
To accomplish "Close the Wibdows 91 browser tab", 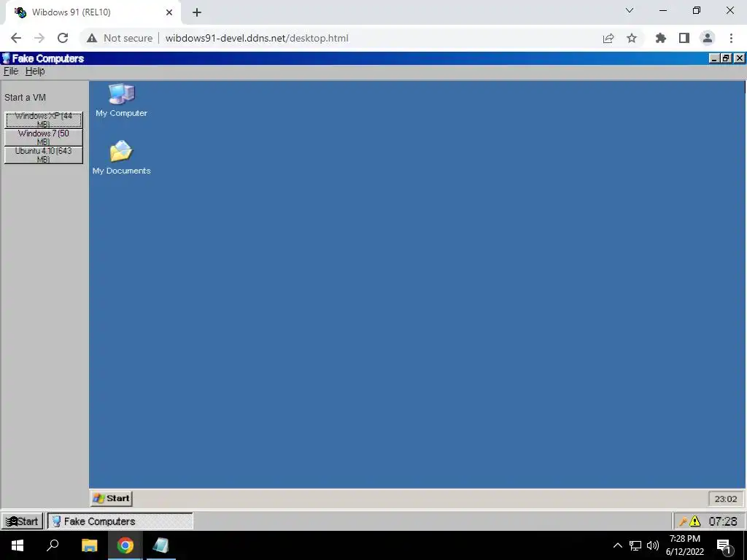I will tap(169, 12).
